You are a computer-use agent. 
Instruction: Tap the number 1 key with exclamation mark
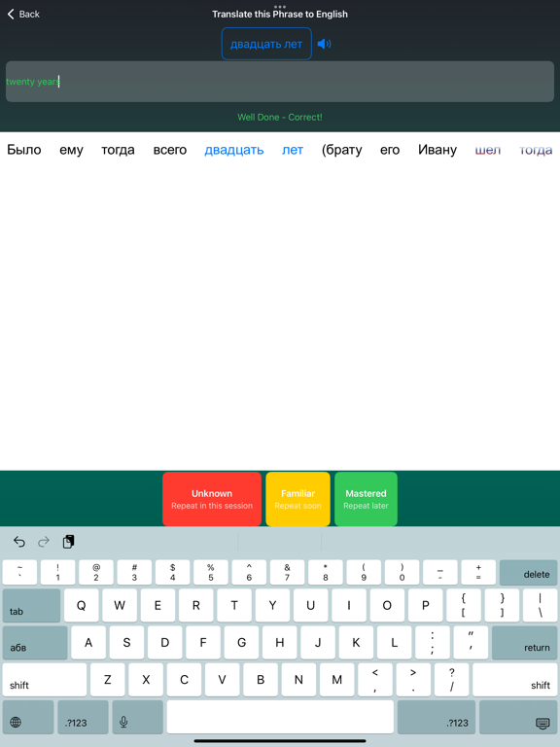tap(57, 572)
